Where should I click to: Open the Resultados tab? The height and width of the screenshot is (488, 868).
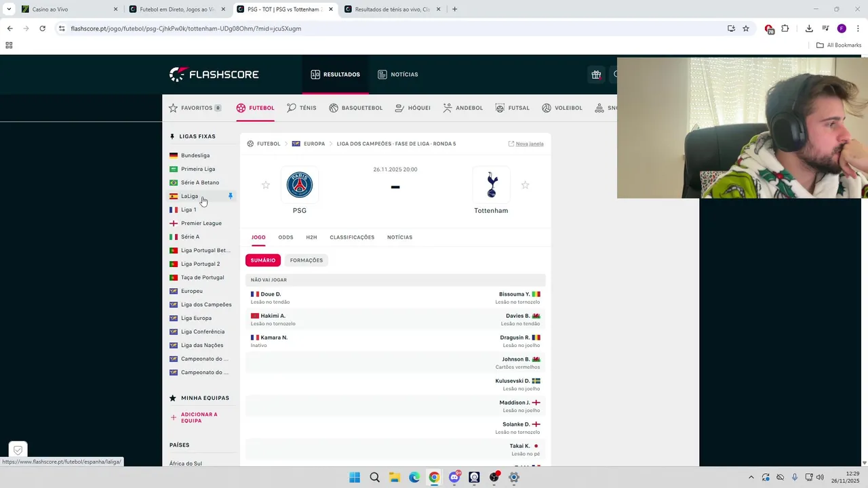(336, 75)
